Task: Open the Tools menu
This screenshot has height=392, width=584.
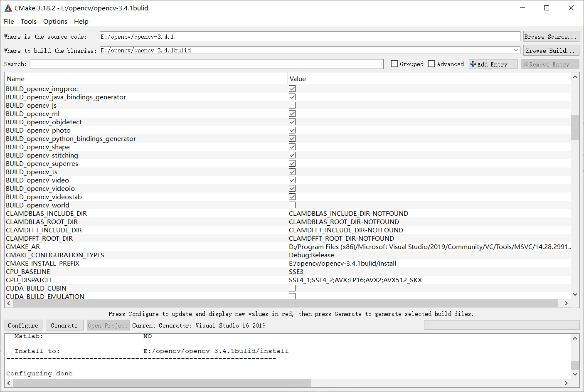Action: point(29,22)
